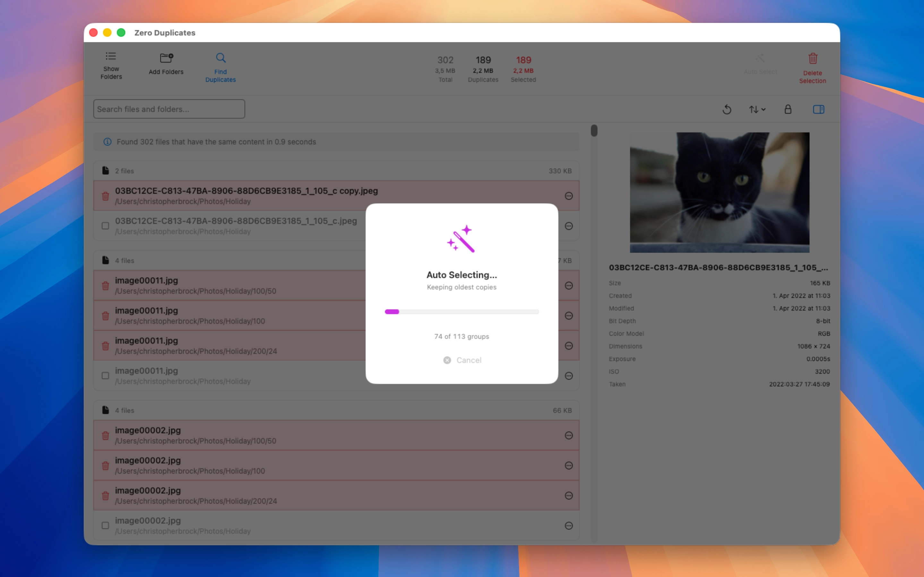The width and height of the screenshot is (924, 577).
Task: Click the Delete Selection trash icon
Action: (x=812, y=59)
